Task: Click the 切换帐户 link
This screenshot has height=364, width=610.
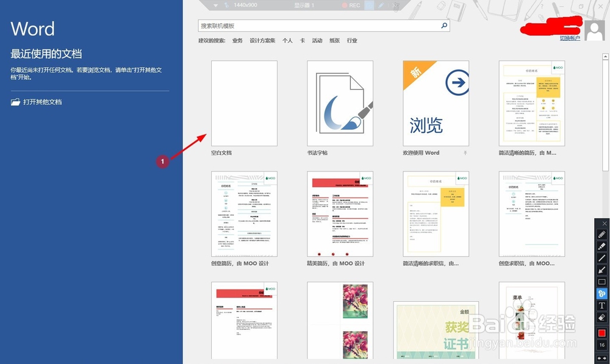Action: tap(569, 37)
